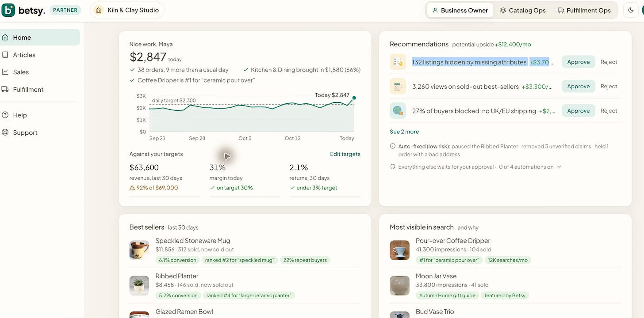Toggle dark mode with the moon icon
The height and width of the screenshot is (318, 644).
coord(631,10)
